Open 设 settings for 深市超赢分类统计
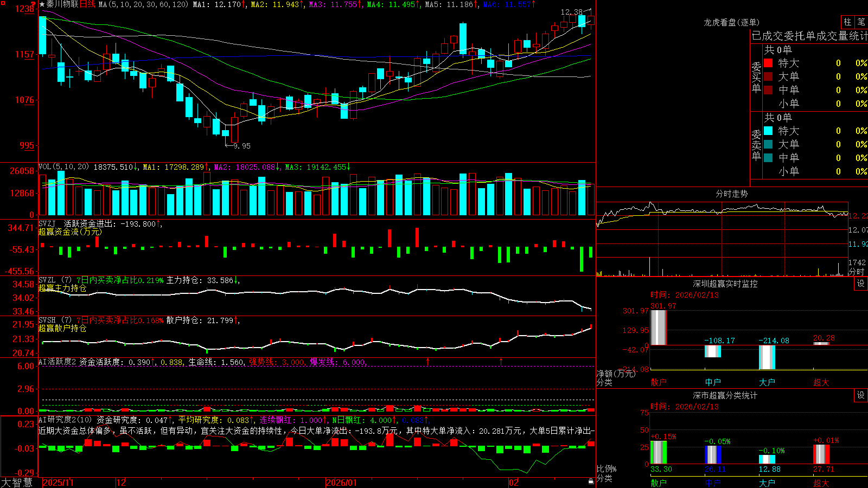The image size is (868, 488). pos(861,395)
